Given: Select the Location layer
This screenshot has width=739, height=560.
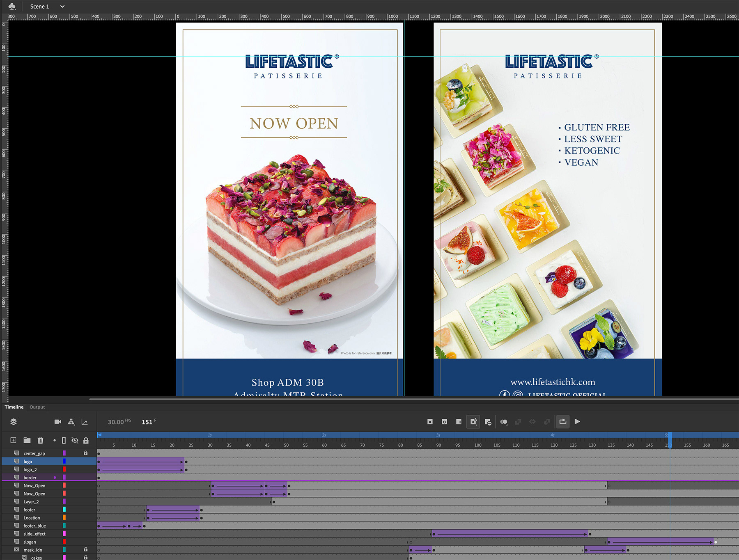Looking at the screenshot, I should coord(32,518).
